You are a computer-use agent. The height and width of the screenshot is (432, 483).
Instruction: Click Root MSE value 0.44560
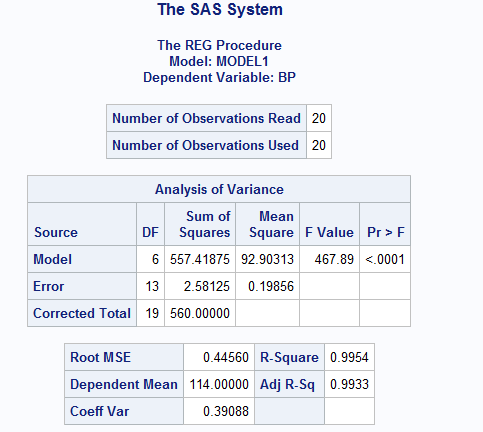pos(226,357)
